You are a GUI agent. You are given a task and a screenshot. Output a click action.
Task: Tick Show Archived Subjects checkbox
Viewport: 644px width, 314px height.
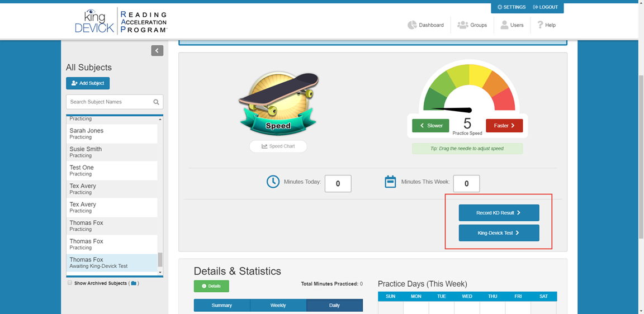click(70, 283)
